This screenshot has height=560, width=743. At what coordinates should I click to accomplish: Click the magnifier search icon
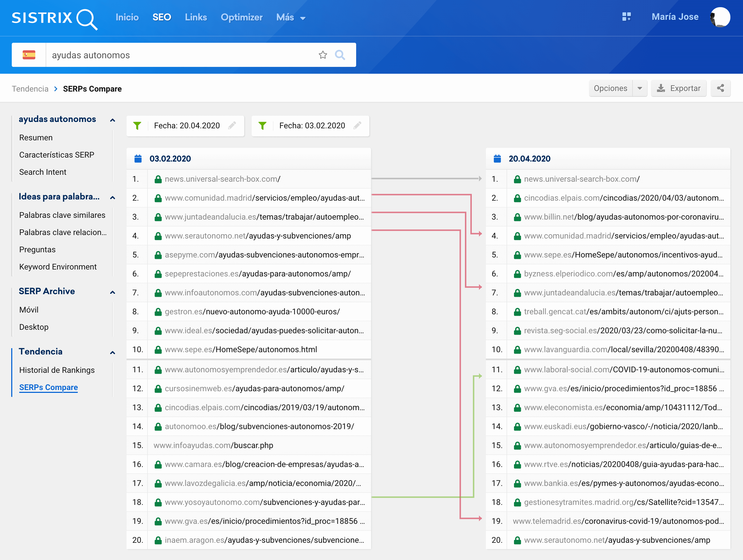340,55
